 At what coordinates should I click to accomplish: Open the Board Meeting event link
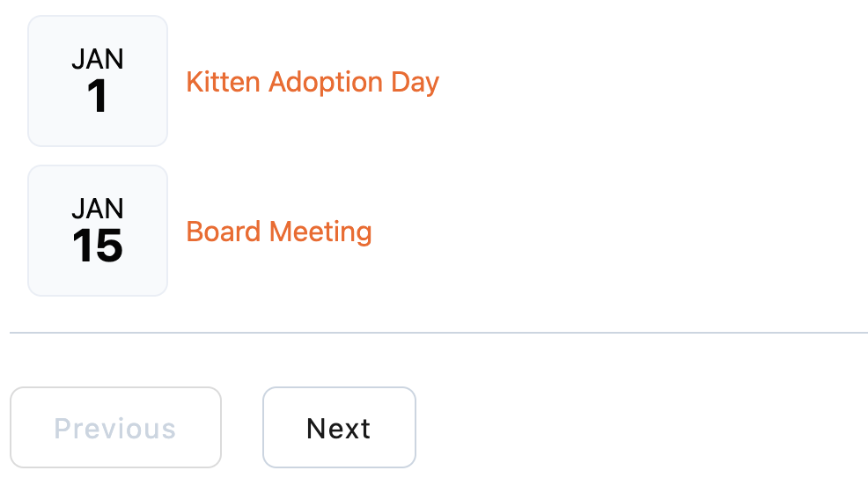(279, 232)
